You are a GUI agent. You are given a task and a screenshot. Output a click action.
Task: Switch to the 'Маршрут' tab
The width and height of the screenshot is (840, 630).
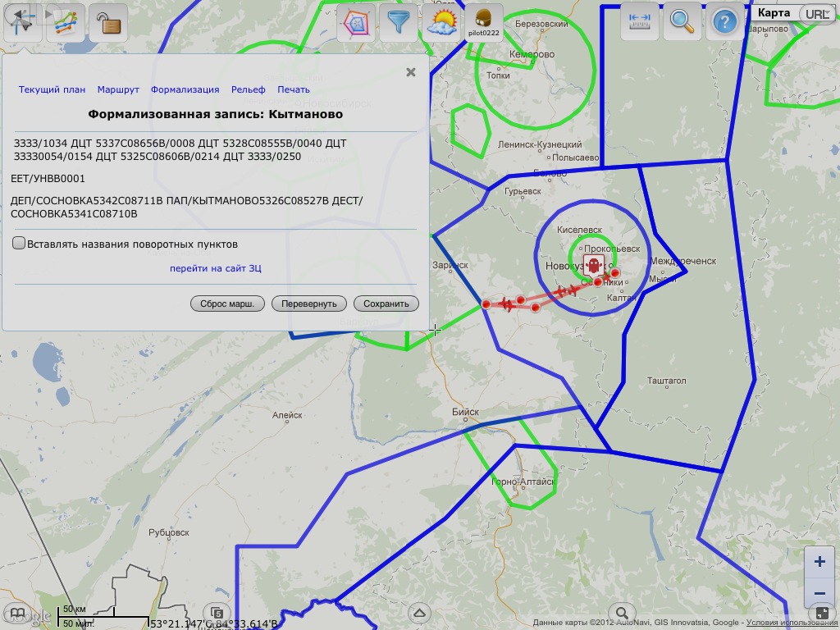118,89
